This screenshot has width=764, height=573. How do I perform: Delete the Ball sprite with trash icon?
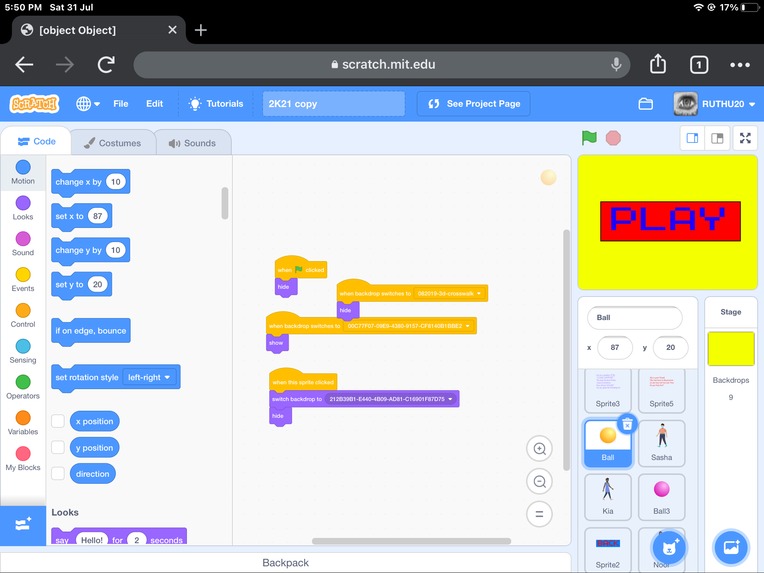coord(627,424)
